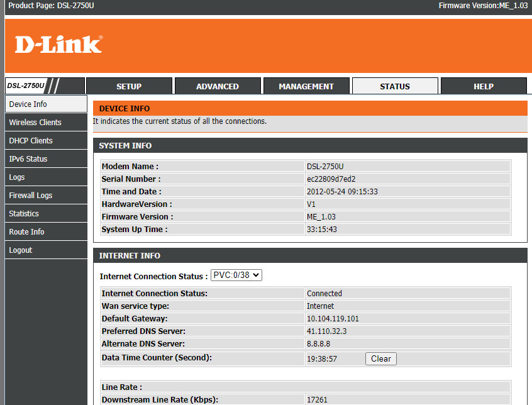View IPv6 Status page

point(46,158)
